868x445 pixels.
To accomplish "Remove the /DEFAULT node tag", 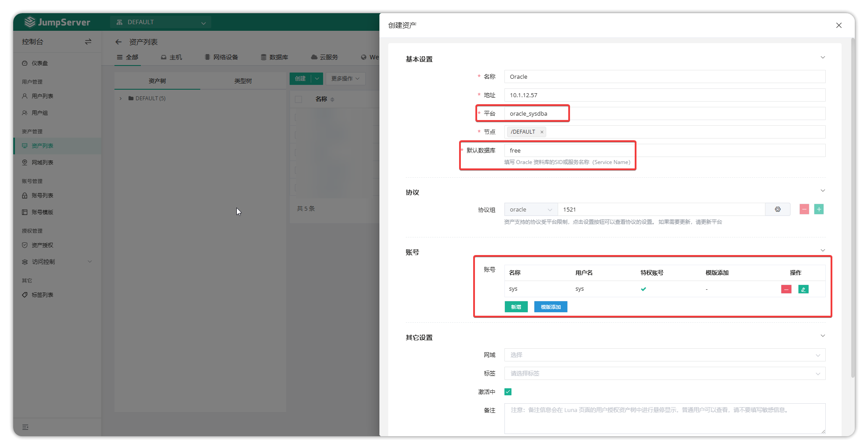I will point(542,132).
